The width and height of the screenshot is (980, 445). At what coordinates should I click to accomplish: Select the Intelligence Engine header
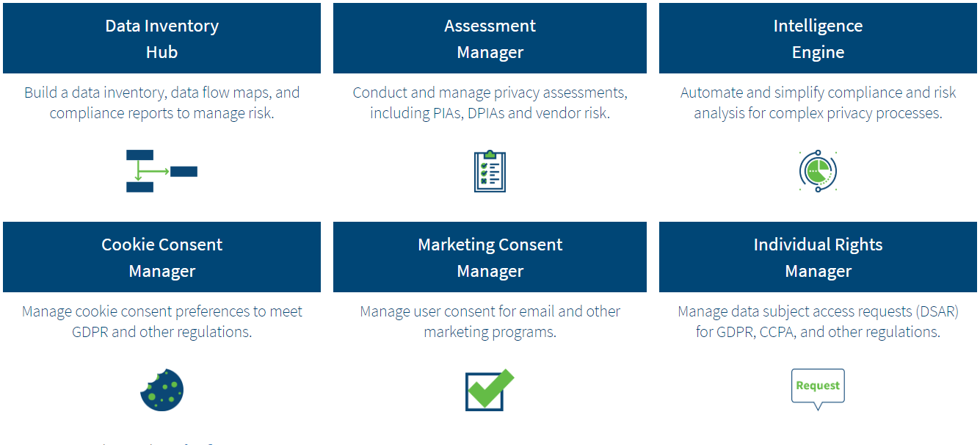point(818,38)
